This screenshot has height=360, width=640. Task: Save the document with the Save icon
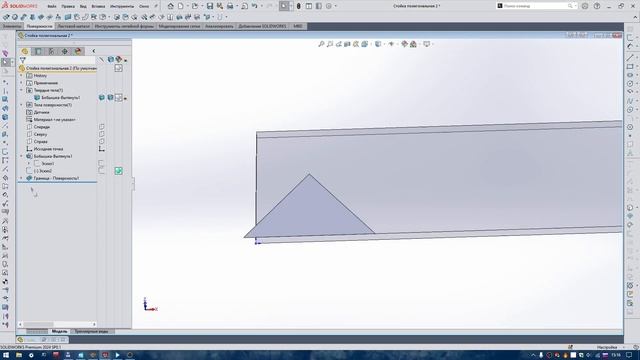pyautogui.click(x=210, y=6)
